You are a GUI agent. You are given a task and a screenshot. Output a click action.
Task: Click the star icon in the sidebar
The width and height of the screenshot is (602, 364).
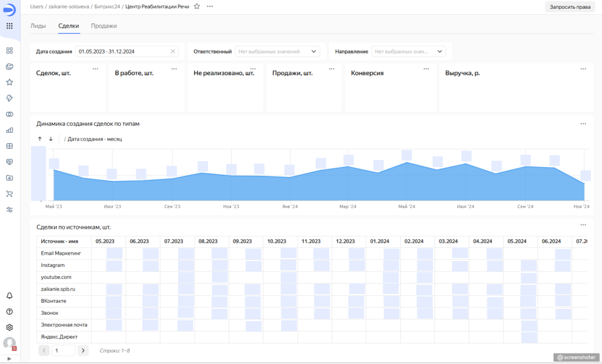pyautogui.click(x=9, y=82)
